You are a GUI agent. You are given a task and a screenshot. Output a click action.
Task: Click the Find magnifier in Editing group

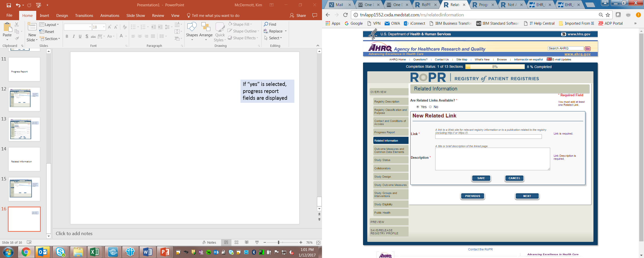click(266, 24)
